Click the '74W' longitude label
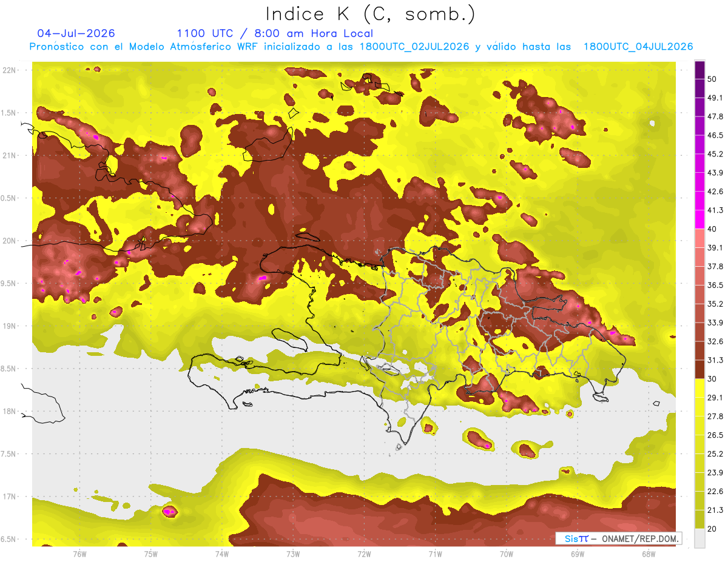Screen dimensions: 728x562 click(221, 554)
